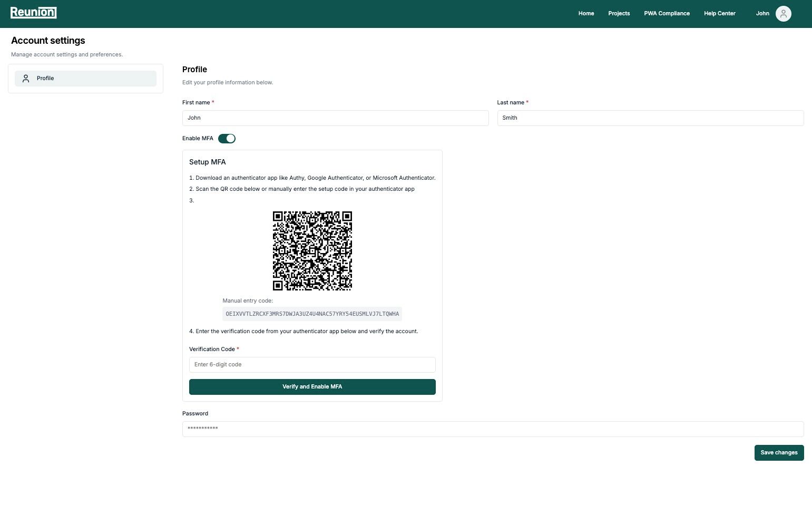Click the step 2 Scan the QR code instruction
This screenshot has width=812, height=505.
point(302,189)
